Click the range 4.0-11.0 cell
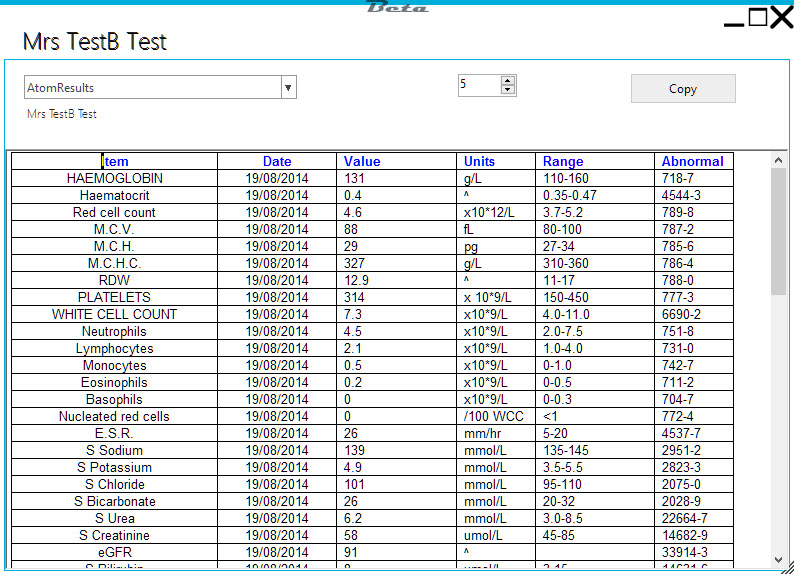 tap(595, 314)
